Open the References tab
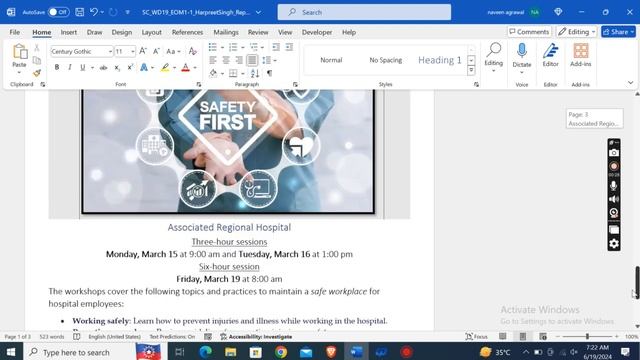Screen dimensions: 640x360 point(187,32)
